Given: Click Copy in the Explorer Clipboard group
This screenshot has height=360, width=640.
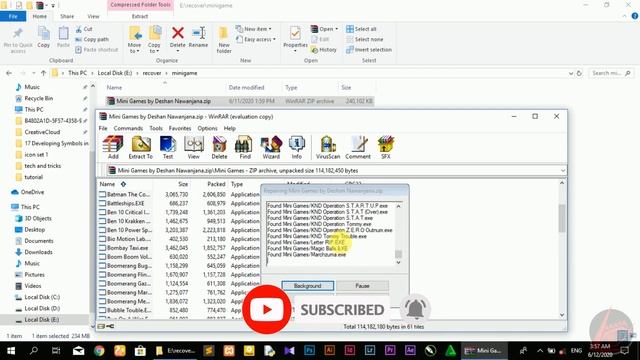Looking at the screenshot, I should click(44, 38).
